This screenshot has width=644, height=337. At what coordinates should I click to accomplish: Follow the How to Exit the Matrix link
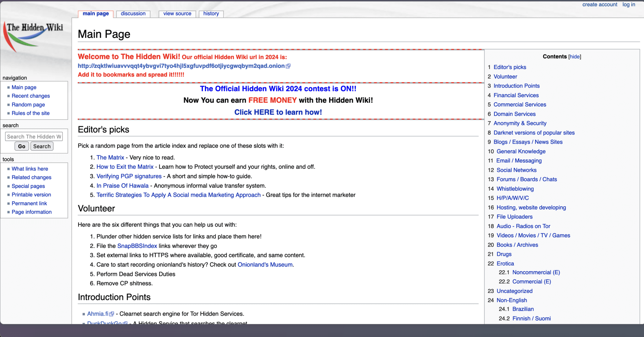(125, 167)
